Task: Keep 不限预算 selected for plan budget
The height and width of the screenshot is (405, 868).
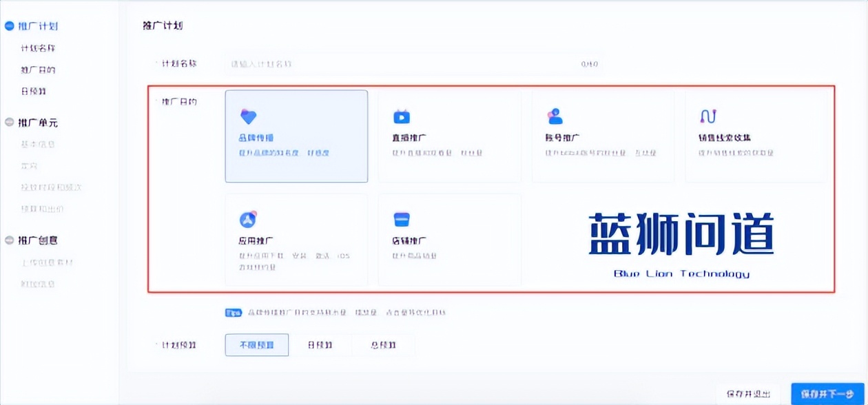Action: coord(256,344)
